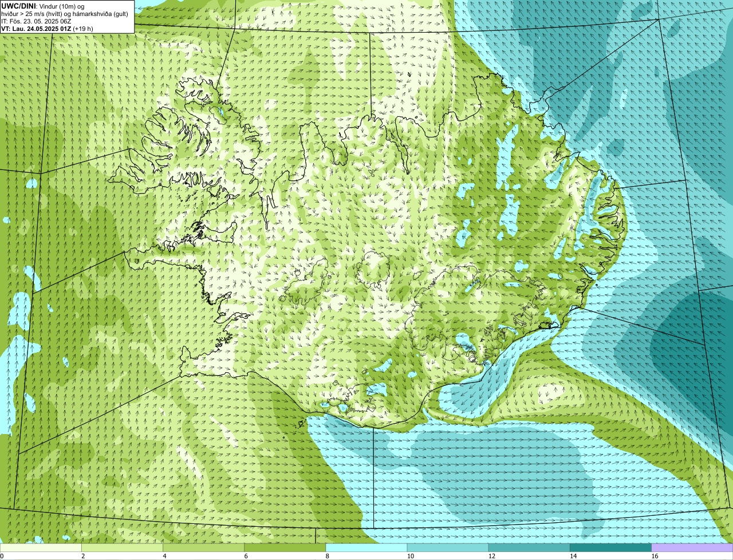Click the '0' label on the wind scale
This screenshot has height=560, width=733.
[2, 556]
